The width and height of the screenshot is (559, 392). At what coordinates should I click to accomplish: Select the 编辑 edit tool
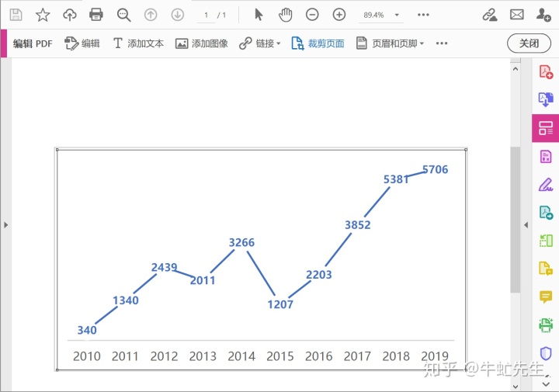tap(82, 43)
